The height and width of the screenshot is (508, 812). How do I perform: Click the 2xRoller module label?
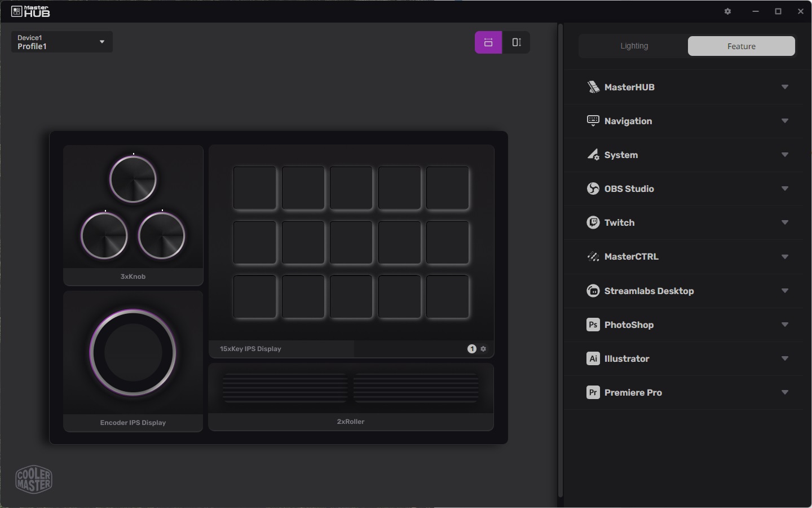[x=351, y=422]
